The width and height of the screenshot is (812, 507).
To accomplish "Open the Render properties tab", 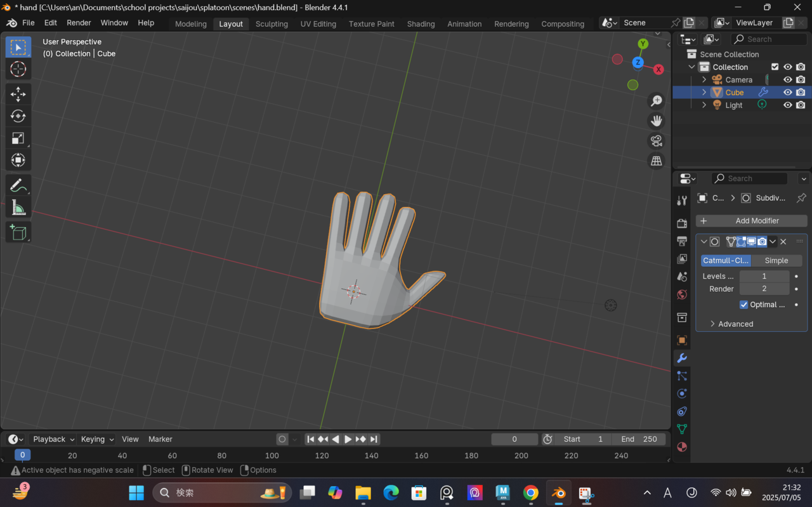I will coord(682,223).
